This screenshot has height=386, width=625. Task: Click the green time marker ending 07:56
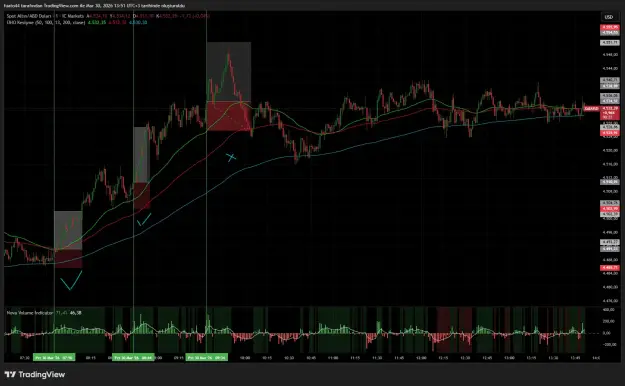pyautogui.click(x=53, y=358)
